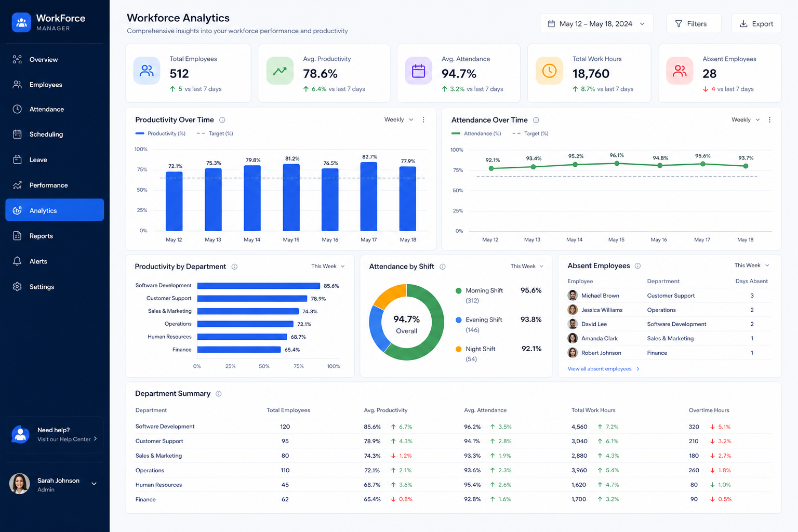This screenshot has height=532, width=798.
Task: Expand Weekly dropdown on Attendance Over Time
Action: point(746,119)
